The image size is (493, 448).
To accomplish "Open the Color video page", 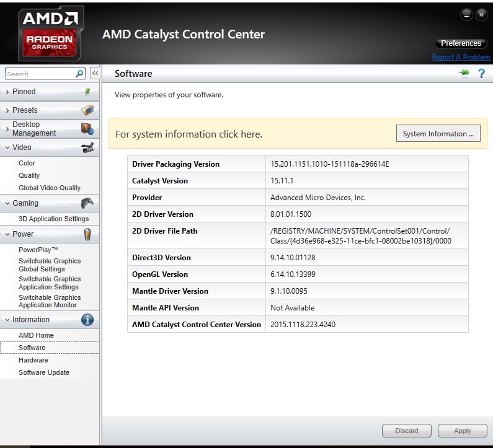I will click(x=27, y=163).
